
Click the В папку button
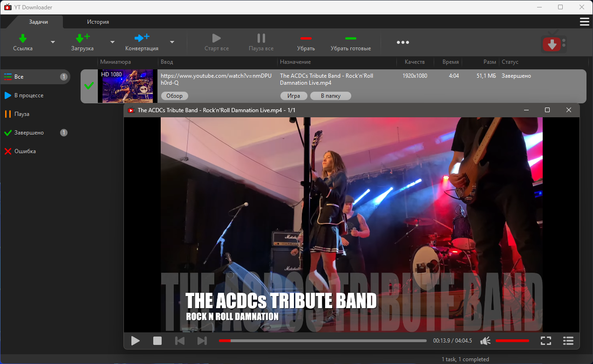[331, 96]
